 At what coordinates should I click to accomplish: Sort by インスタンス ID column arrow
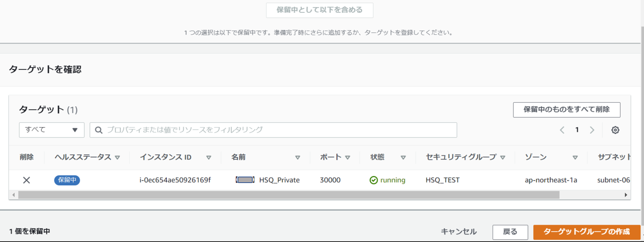(209, 157)
